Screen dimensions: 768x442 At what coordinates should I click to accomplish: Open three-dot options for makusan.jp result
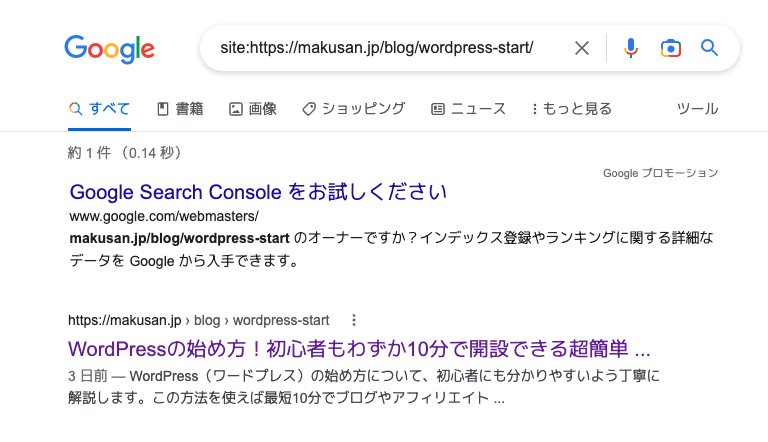[354, 320]
